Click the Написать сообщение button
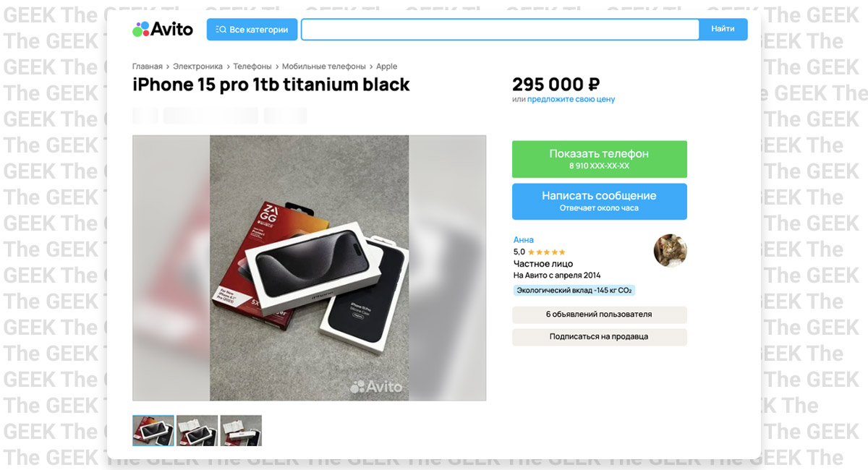Image resolution: width=868 pixels, height=470 pixels. 599,201
